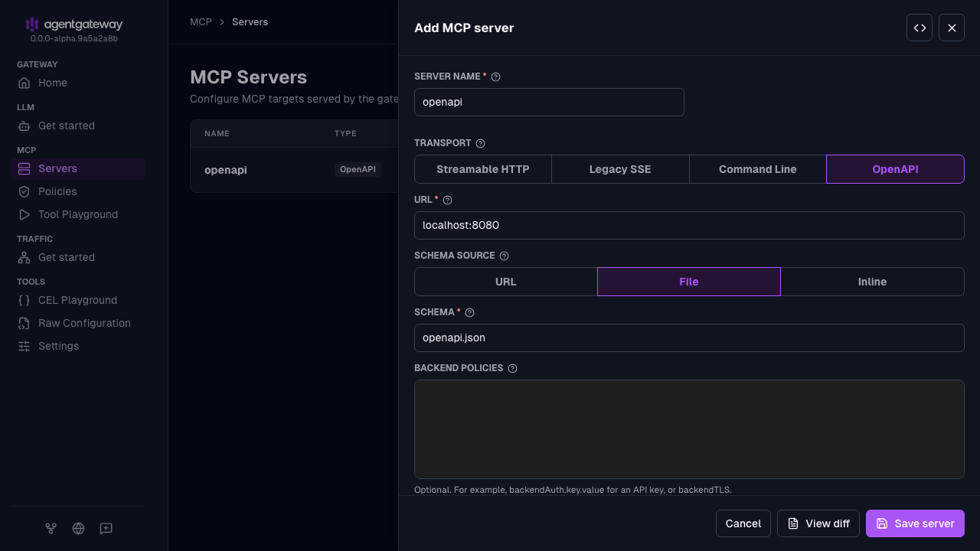Click the agentgateway logo
Image resolution: width=980 pixels, height=551 pixels.
73,24
